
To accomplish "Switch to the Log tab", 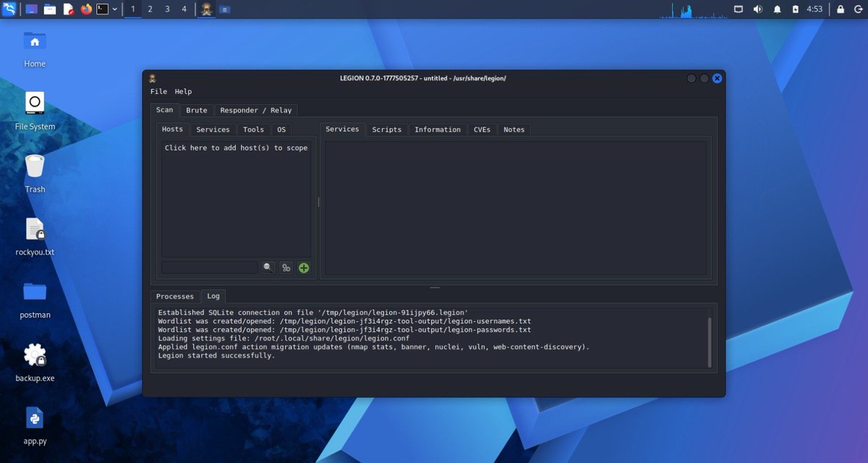I will click(x=213, y=296).
